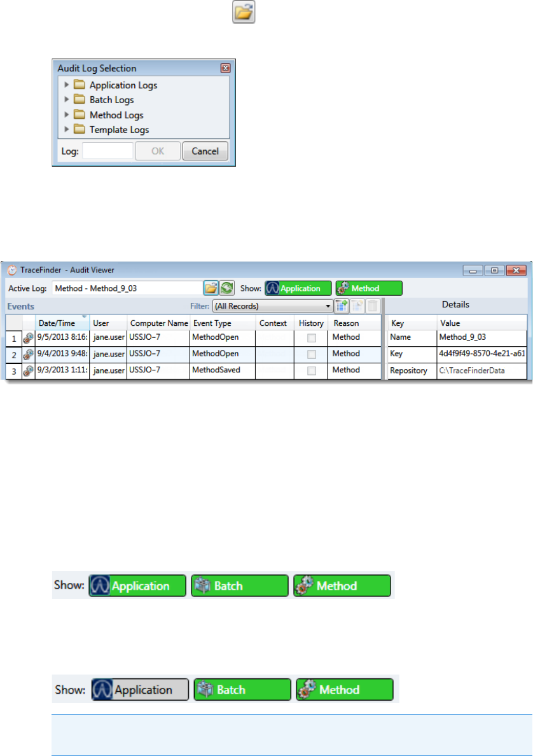Click the TraceFinder icon in the title bar
The width and height of the screenshot is (533, 756).
(x=12, y=270)
